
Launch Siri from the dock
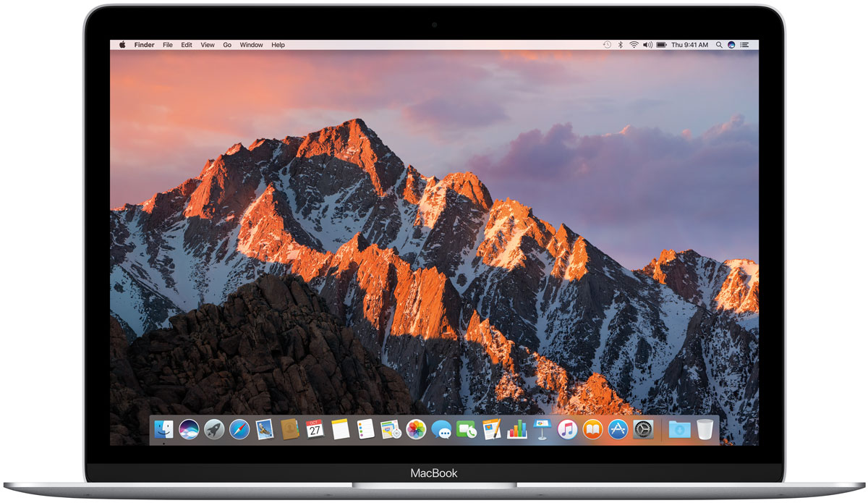(190, 429)
